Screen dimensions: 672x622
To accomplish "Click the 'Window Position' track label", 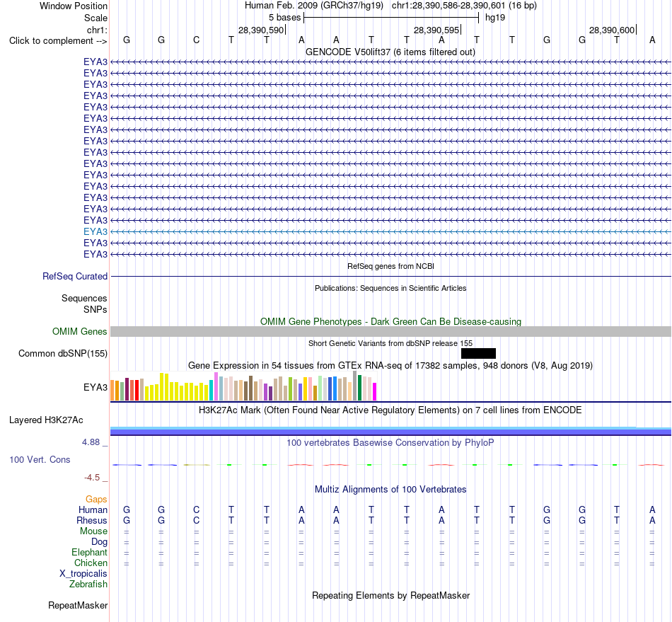I will pyautogui.click(x=74, y=6).
